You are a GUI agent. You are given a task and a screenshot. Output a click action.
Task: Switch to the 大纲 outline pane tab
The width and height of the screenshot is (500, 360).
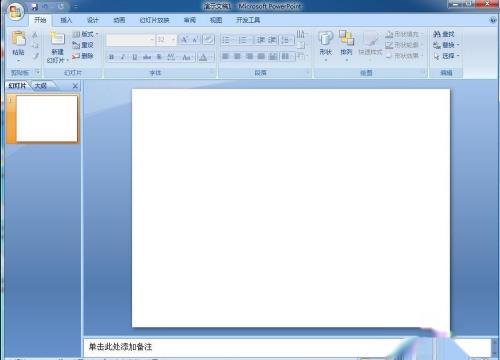click(x=41, y=86)
